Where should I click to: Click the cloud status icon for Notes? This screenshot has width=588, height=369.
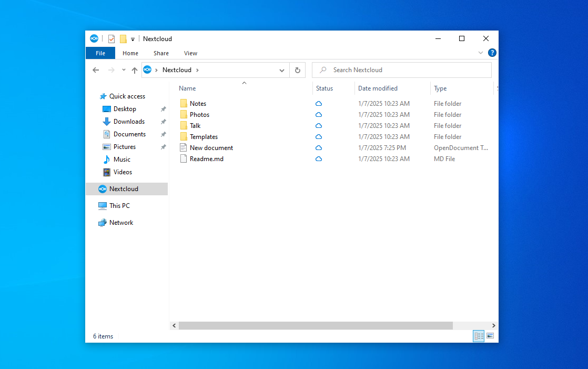point(319,104)
